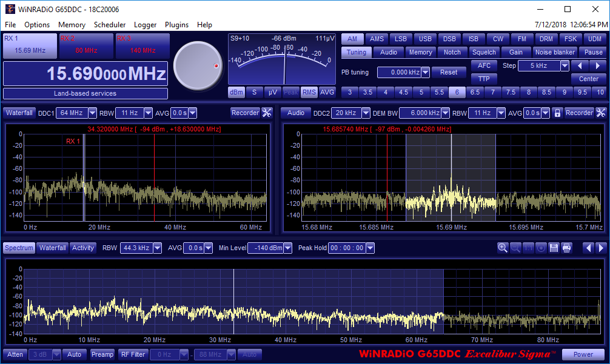Click the 15.690000 MHz frequency display
The height and width of the screenshot is (364, 610).
85,74
